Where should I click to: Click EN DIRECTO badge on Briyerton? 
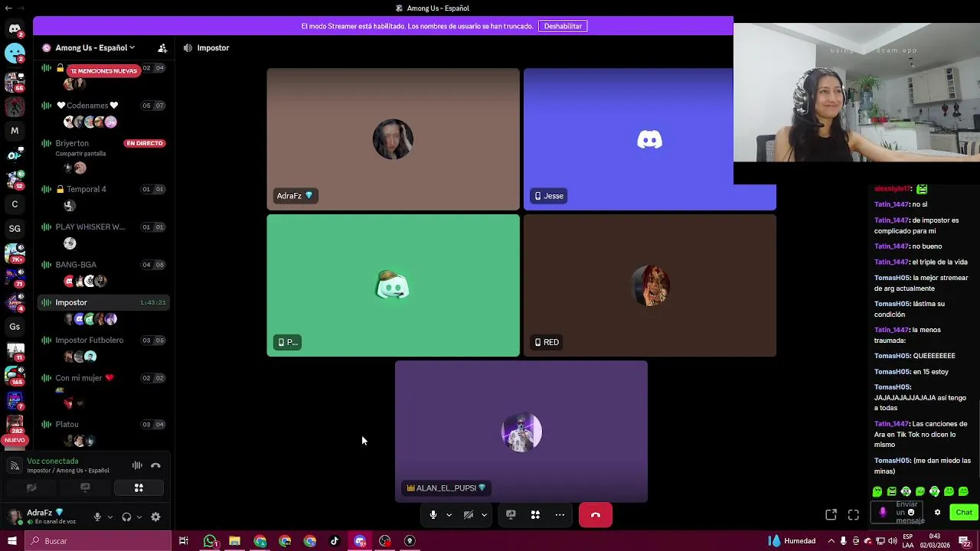(x=145, y=143)
